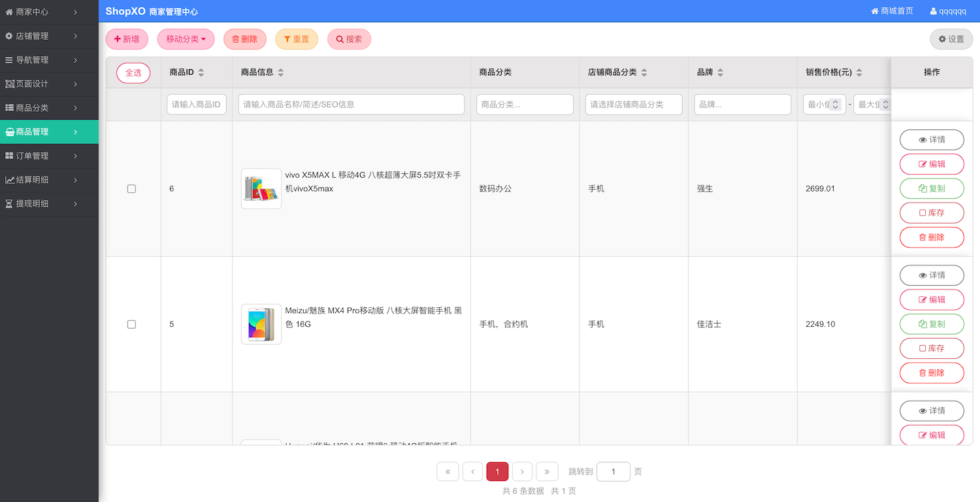
Task: Click 编辑 for the Meizu MX4 Pro product
Action: point(932,299)
